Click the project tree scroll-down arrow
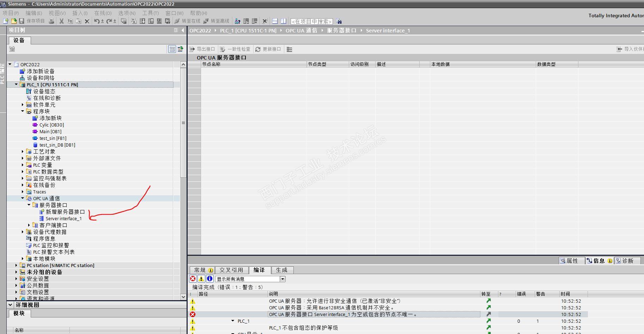Image resolution: width=644 pixels, height=334 pixels. (x=183, y=297)
